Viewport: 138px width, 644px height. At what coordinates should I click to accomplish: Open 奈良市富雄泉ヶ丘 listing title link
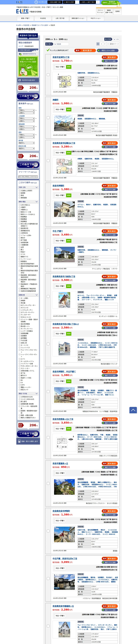click(x=60, y=463)
